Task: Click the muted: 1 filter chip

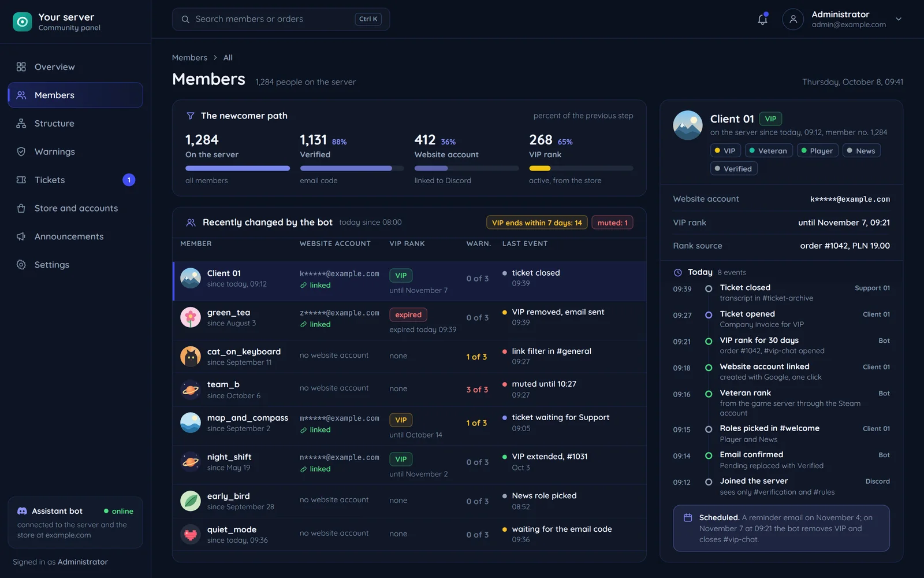Action: coord(612,223)
